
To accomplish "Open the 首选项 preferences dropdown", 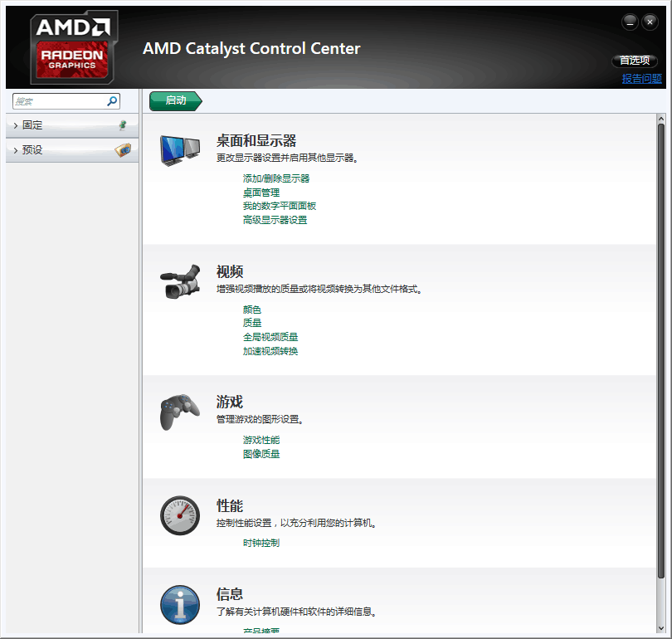I will [635, 61].
